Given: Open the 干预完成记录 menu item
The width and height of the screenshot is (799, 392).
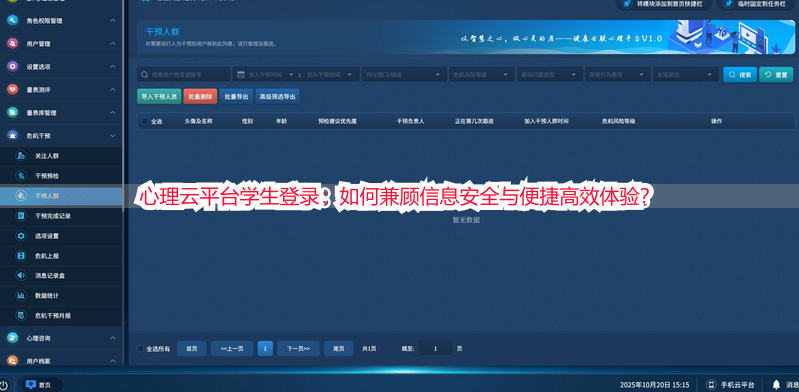Looking at the screenshot, I should click(61, 216).
